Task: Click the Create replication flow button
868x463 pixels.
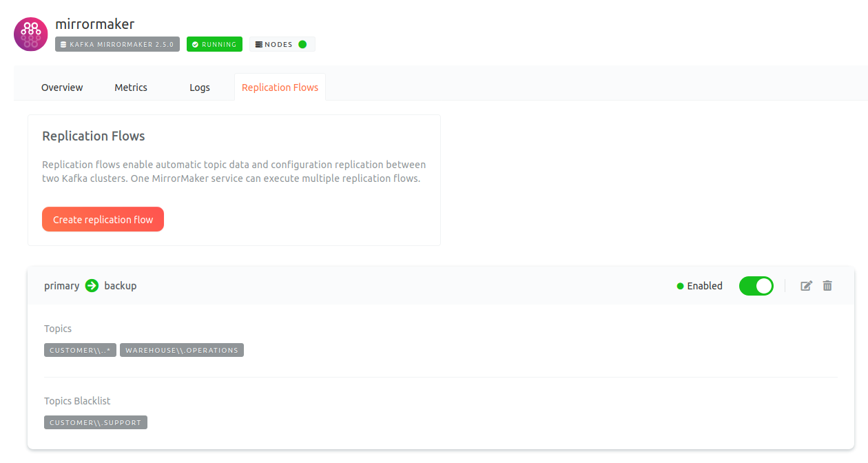Action: [103, 219]
